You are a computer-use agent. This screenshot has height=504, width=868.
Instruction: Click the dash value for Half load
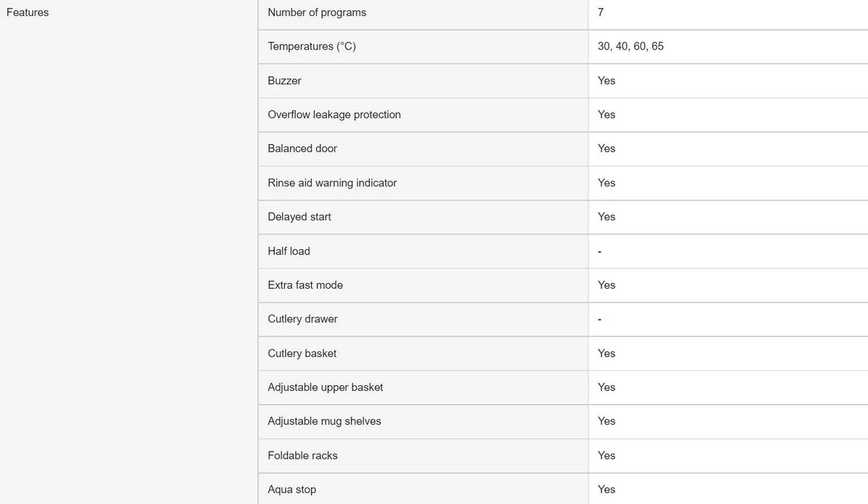[600, 251]
